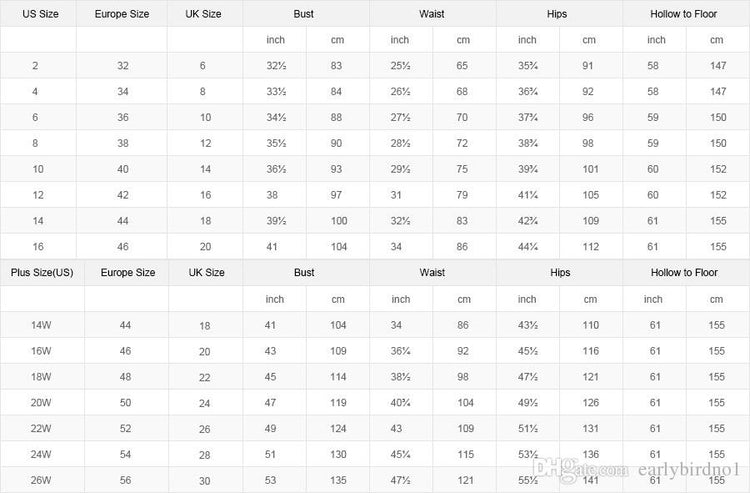Select the top Waist column header

click(431, 14)
